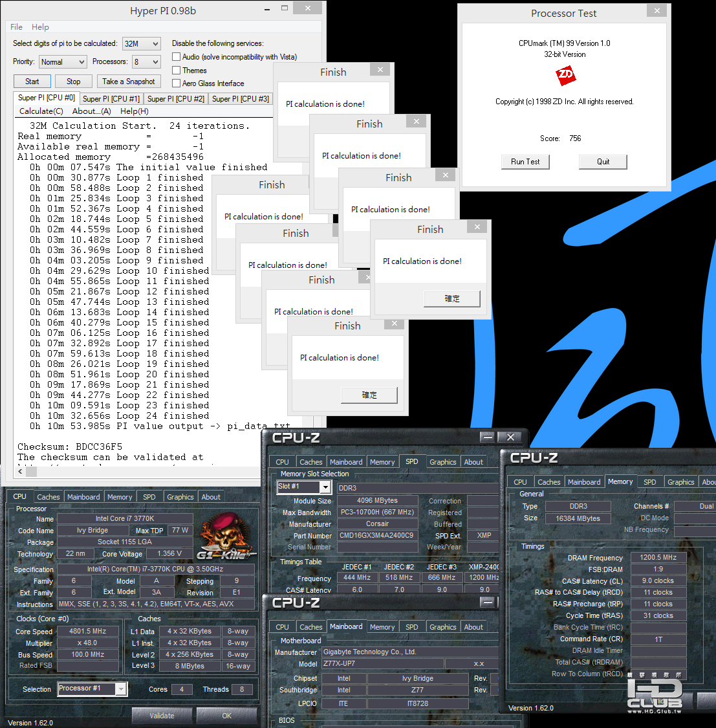Open the pi digits 32M dropdown
Image resolution: width=716 pixels, height=728 pixels.
click(142, 43)
